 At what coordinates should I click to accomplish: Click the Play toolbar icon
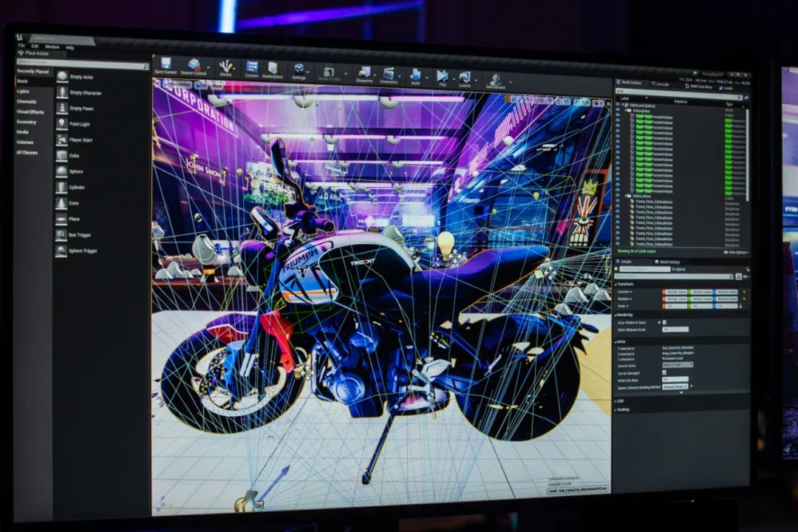coord(443,76)
